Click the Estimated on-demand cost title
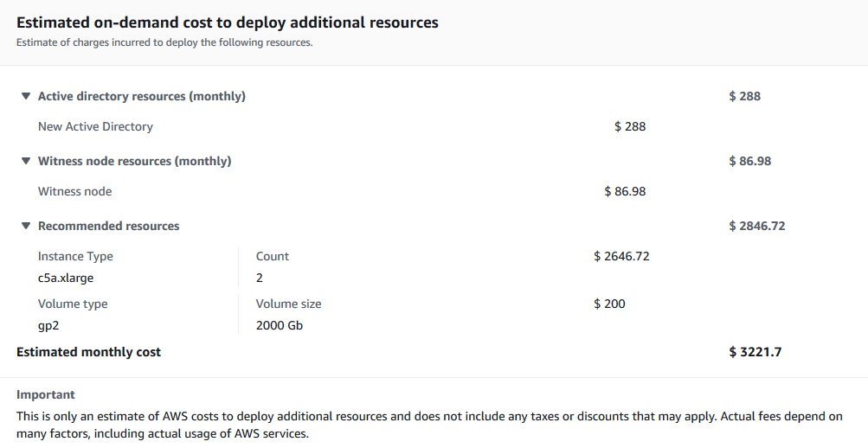Viewport: 868px width, 448px height. (x=228, y=22)
